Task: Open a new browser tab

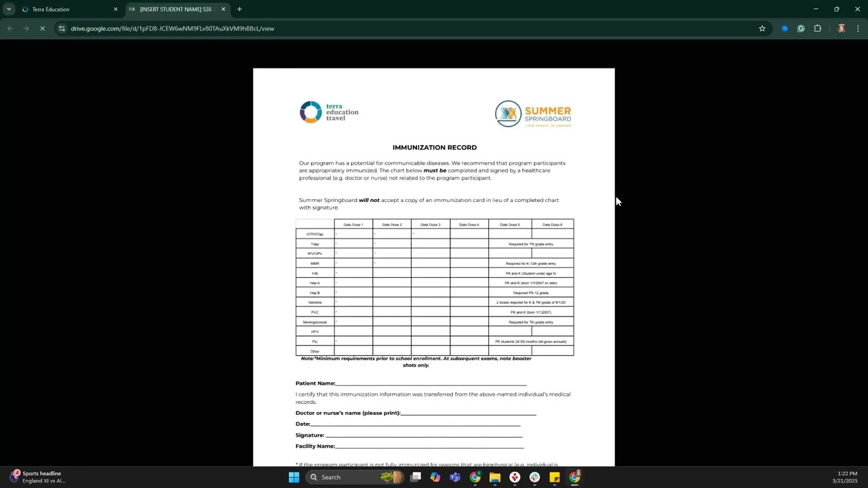Action: click(x=239, y=9)
